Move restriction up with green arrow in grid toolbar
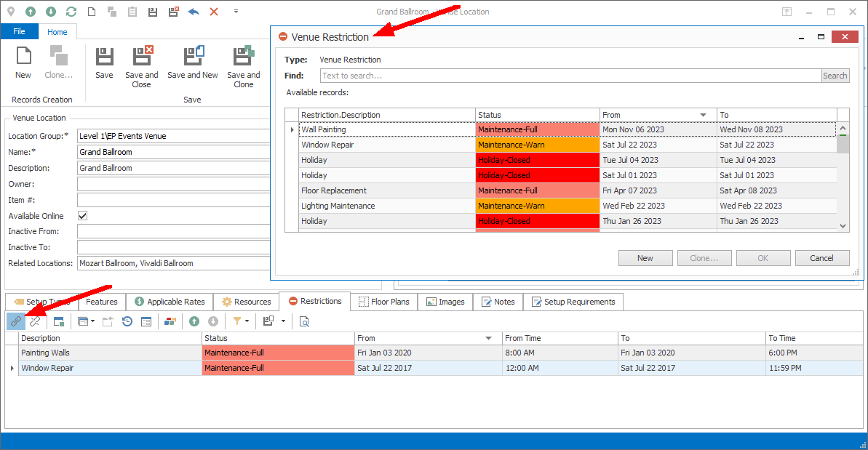The width and height of the screenshot is (868, 450). click(194, 321)
